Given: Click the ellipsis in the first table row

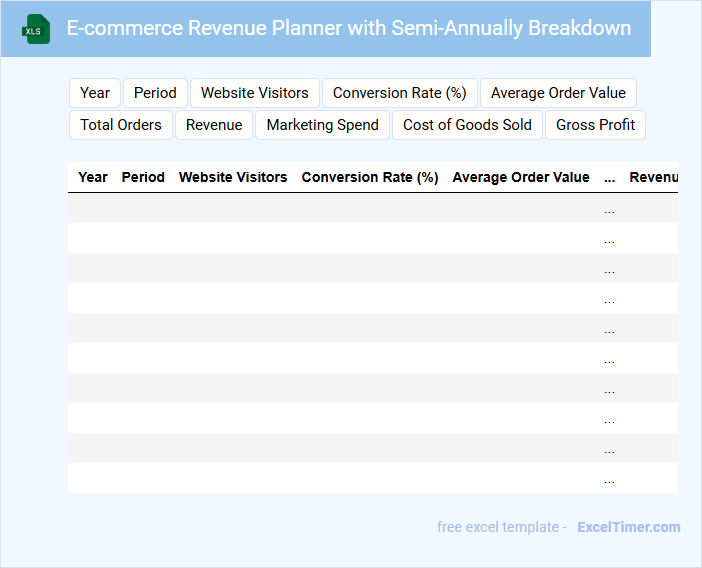Looking at the screenshot, I should [x=609, y=209].
